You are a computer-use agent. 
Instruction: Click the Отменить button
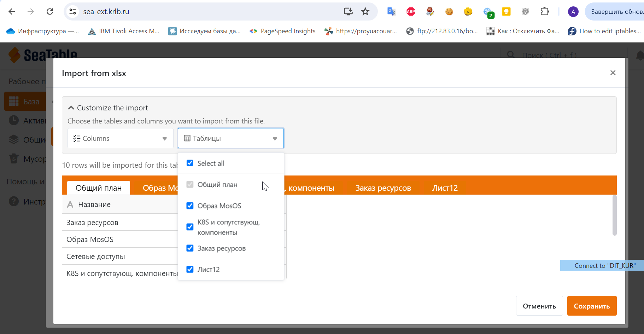(539, 306)
